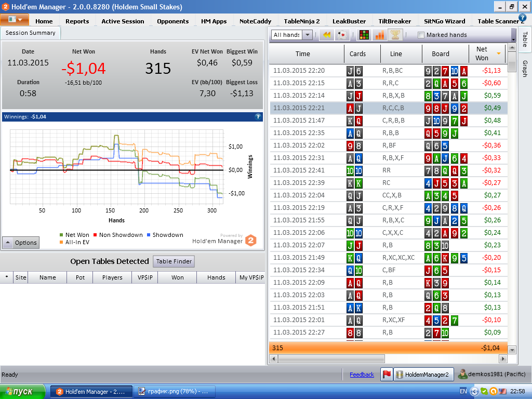This screenshot has width=532, height=399.
Task: Open the hand replayer rewind arrows icon
Action: (327, 35)
